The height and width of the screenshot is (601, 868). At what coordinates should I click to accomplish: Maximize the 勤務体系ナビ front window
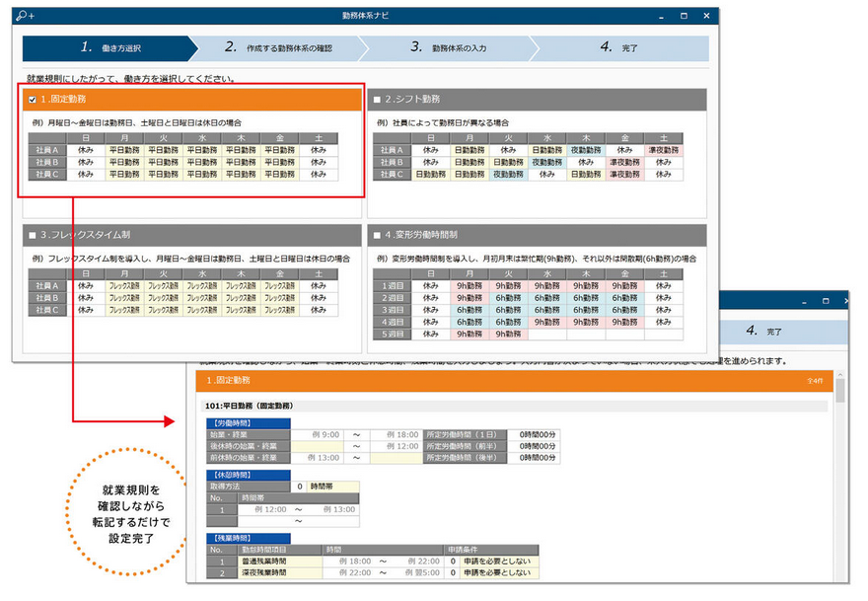click(684, 16)
